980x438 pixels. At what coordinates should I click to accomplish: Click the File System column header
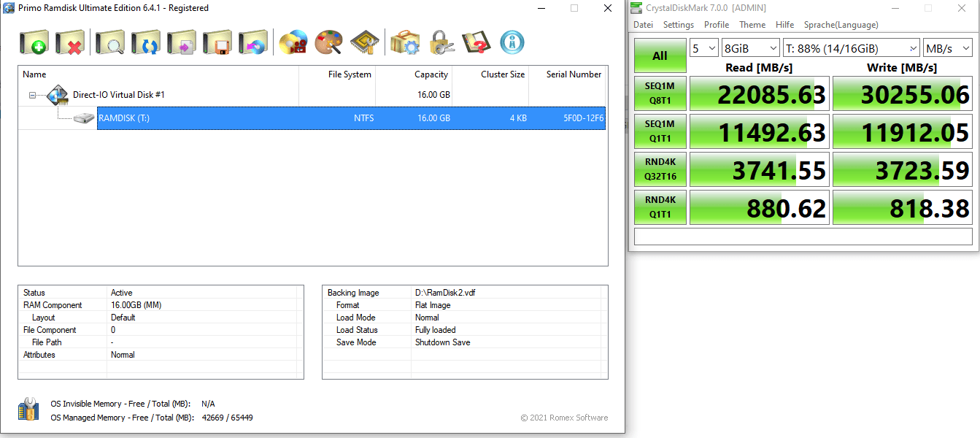point(337,74)
